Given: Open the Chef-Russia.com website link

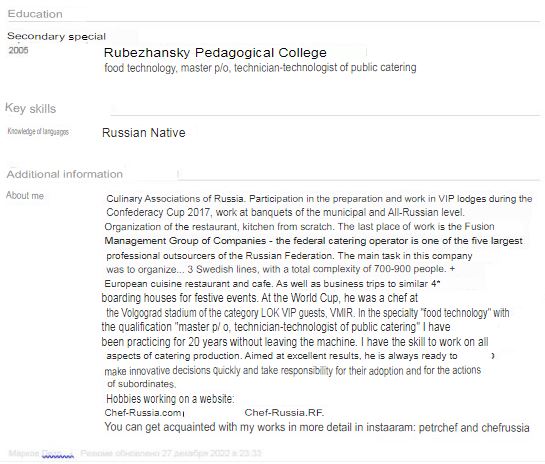Looking at the screenshot, I should pyautogui.click(x=143, y=413).
